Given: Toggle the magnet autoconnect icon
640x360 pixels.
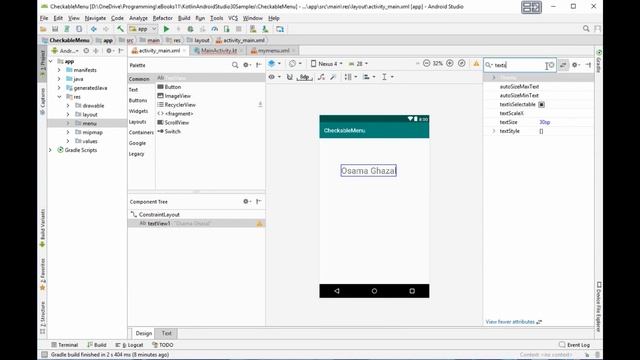Looking at the screenshot, I should 289,77.
